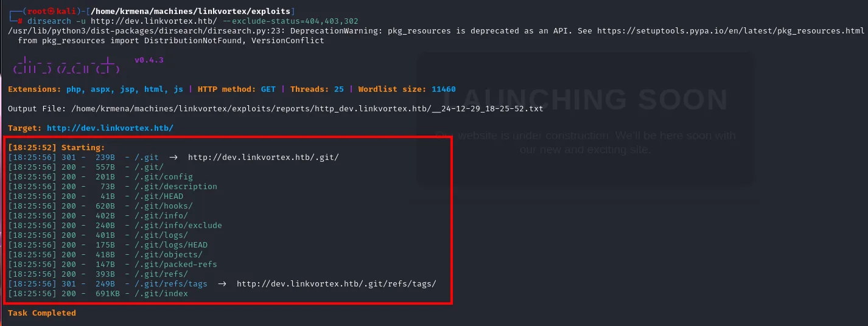Click the /.git/info/ result line

click(x=98, y=216)
